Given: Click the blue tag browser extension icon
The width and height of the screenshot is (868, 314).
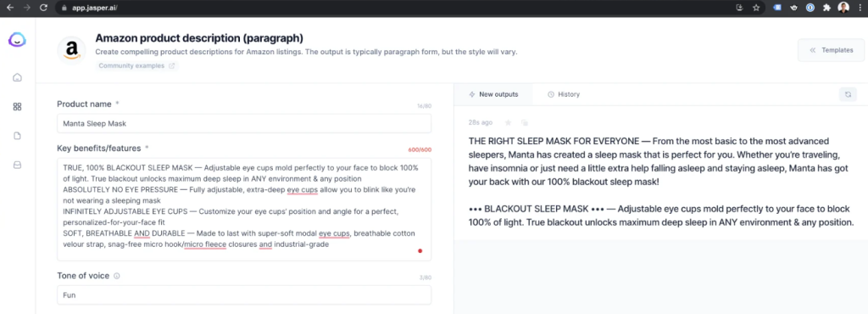Looking at the screenshot, I should click(x=777, y=8).
